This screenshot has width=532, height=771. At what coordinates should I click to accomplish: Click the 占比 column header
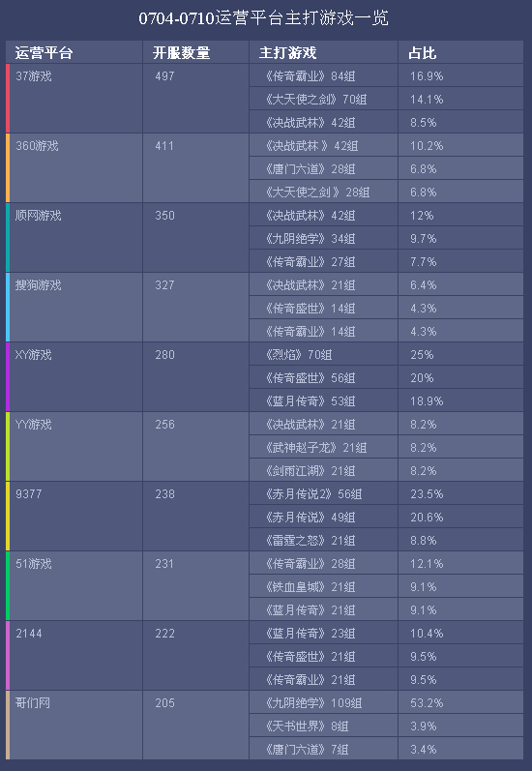(460, 52)
